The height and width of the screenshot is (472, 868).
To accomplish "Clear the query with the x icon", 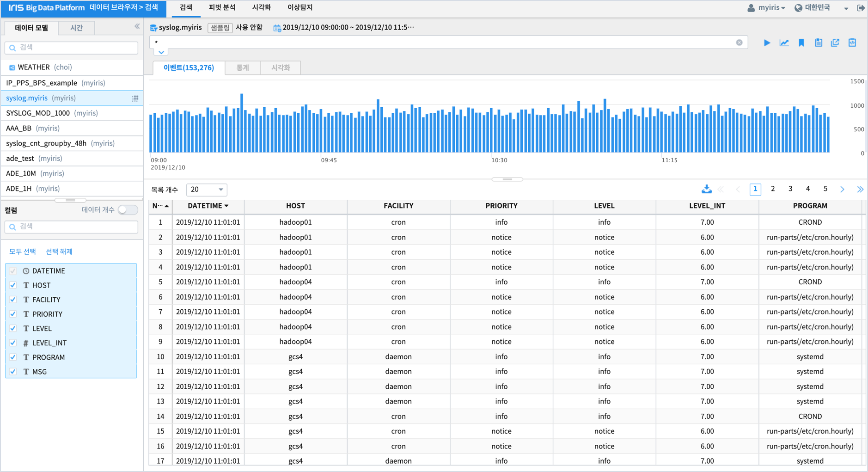I will (739, 43).
